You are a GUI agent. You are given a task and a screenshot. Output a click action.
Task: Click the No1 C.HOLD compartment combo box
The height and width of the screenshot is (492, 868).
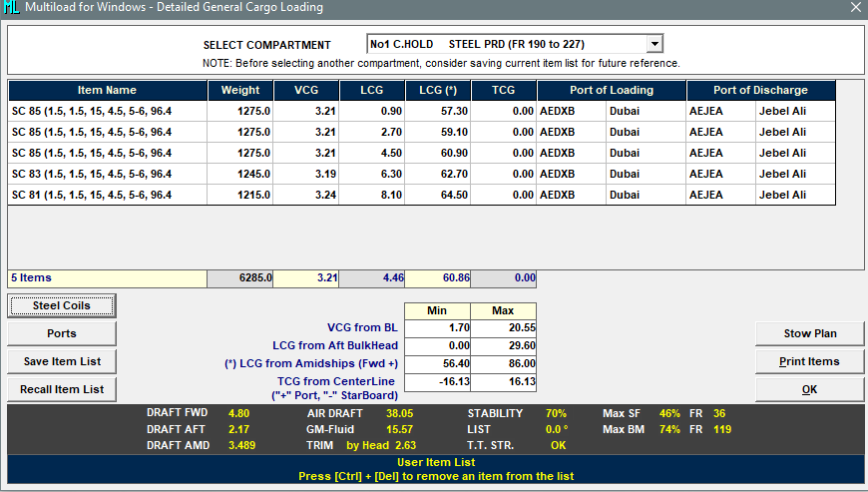coord(514,44)
